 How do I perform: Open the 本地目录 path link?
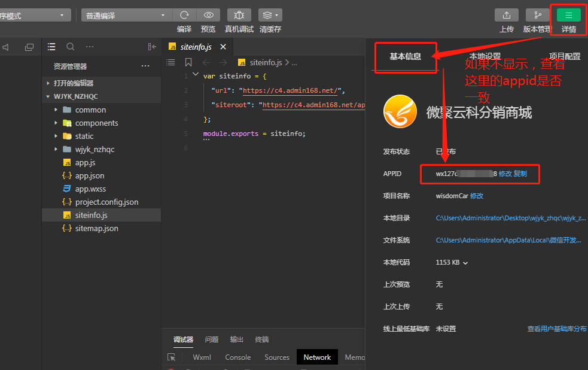click(x=510, y=218)
